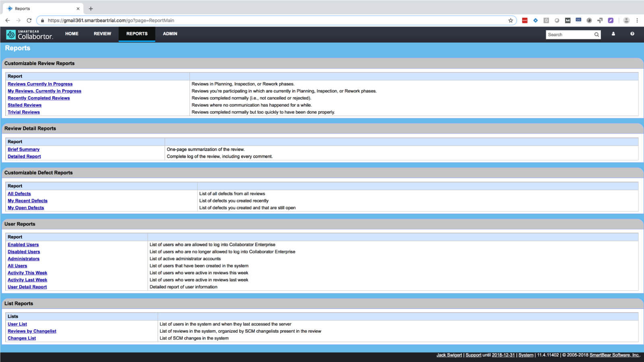Reload the page with the browser refresh icon
Viewport: 644px width, 362px height.
point(29,21)
